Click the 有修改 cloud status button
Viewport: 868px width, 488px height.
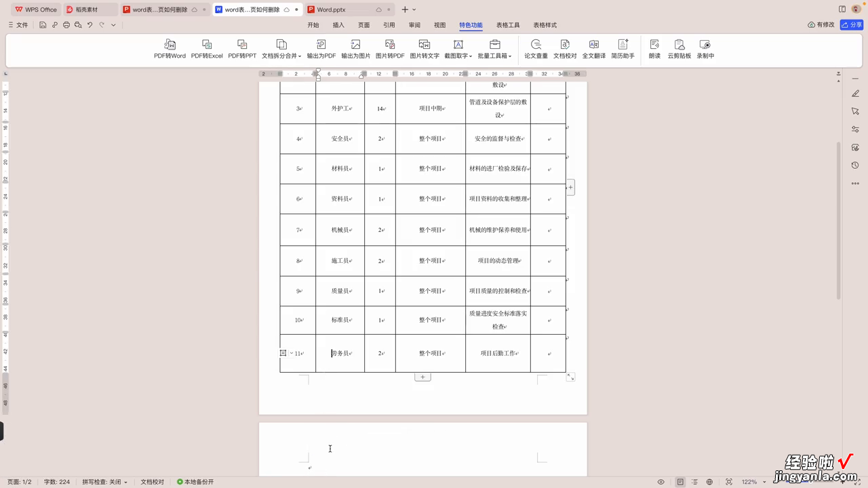(821, 25)
